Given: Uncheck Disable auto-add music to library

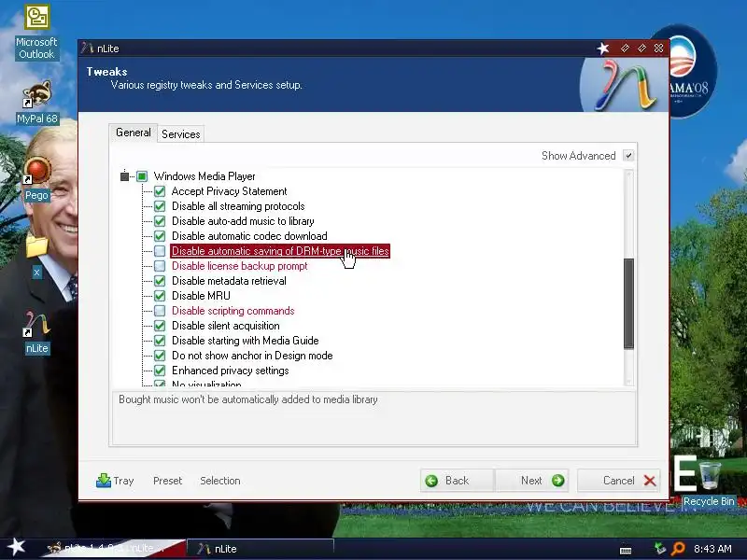Looking at the screenshot, I should tap(160, 221).
